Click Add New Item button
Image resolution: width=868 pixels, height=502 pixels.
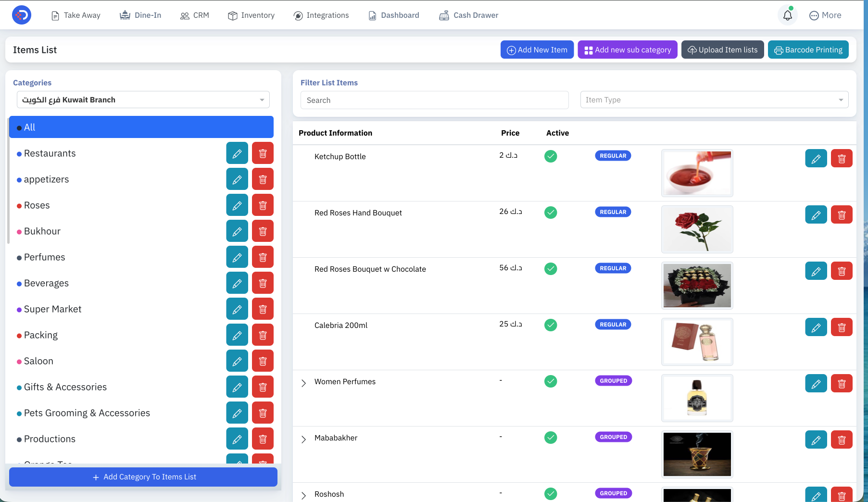tap(537, 50)
